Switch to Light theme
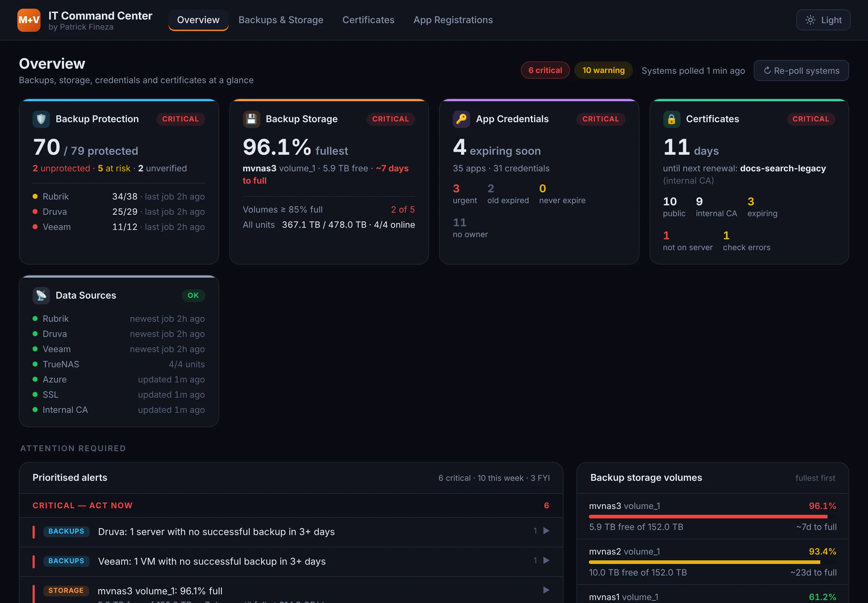The height and width of the screenshot is (603, 868). coord(824,20)
